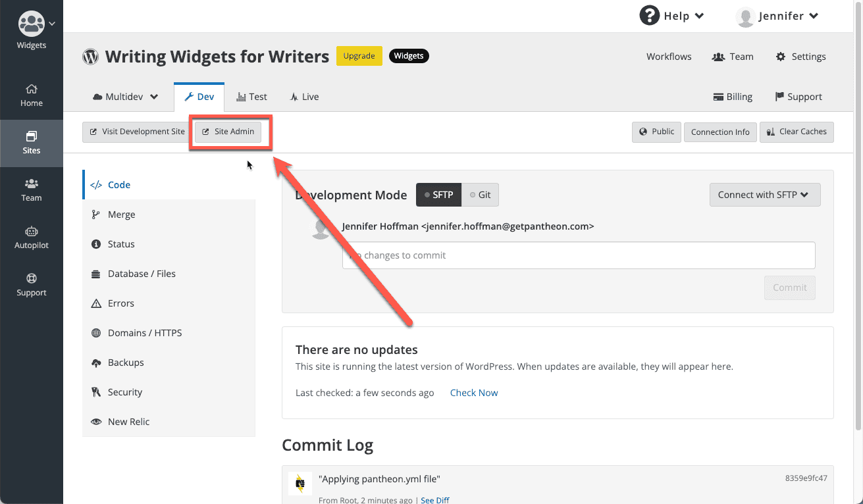The width and height of the screenshot is (863, 504).
Task: Select SFTP development mode
Action: (x=438, y=195)
